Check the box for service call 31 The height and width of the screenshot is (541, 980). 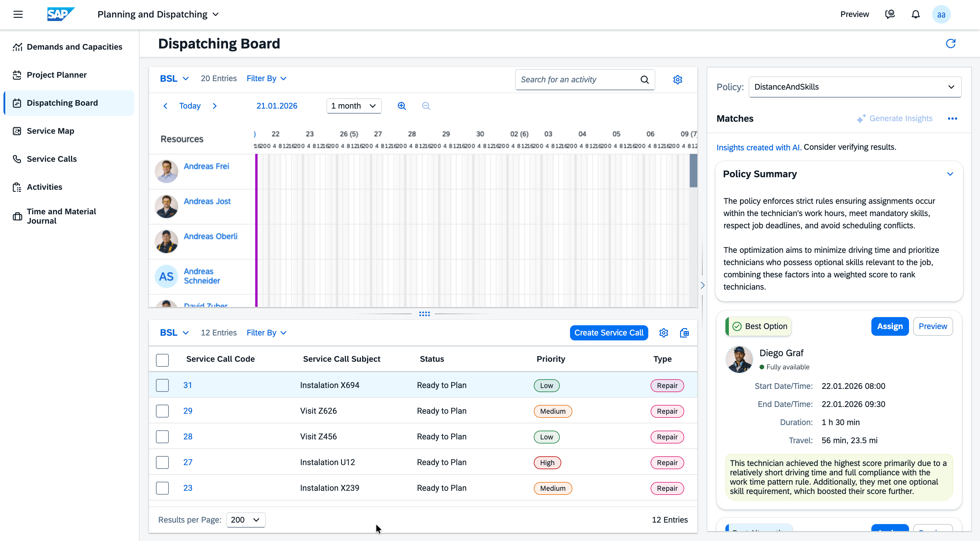162,385
